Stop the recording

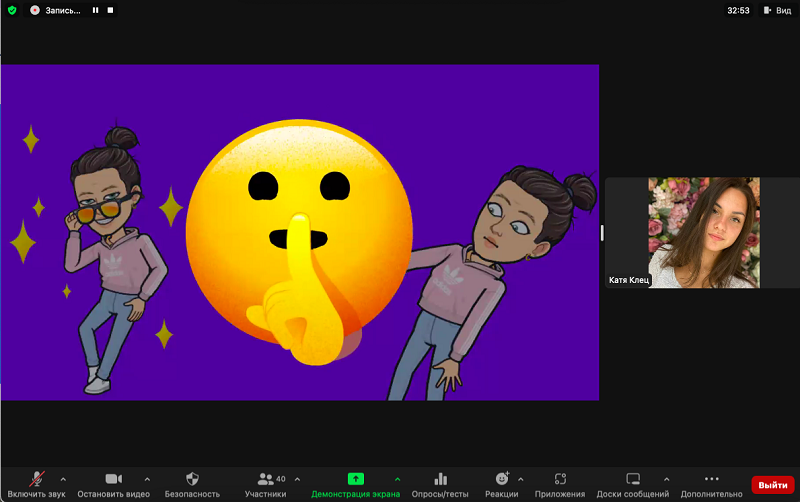point(110,10)
